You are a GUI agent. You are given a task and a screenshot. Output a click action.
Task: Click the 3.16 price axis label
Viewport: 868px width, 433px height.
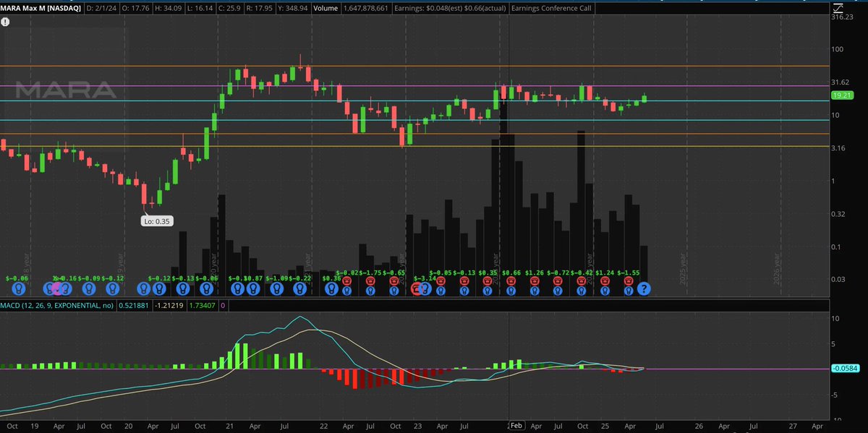(838, 148)
